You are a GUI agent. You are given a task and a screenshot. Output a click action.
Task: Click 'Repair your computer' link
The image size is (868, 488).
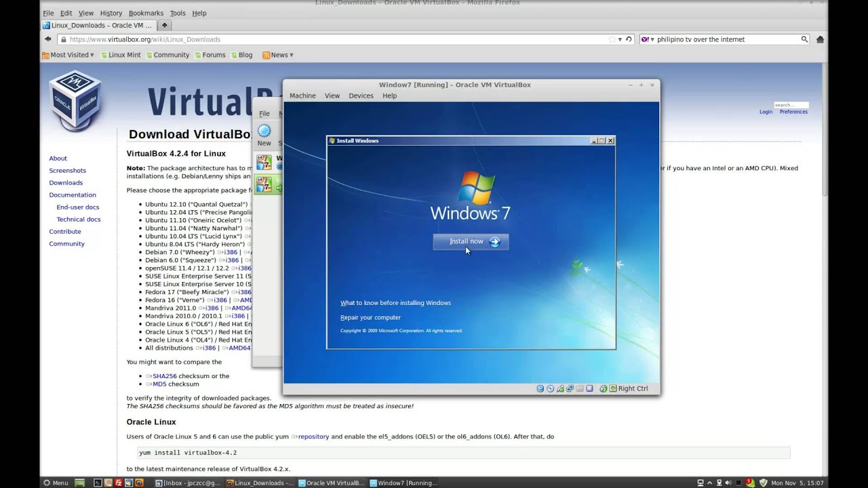pos(370,317)
